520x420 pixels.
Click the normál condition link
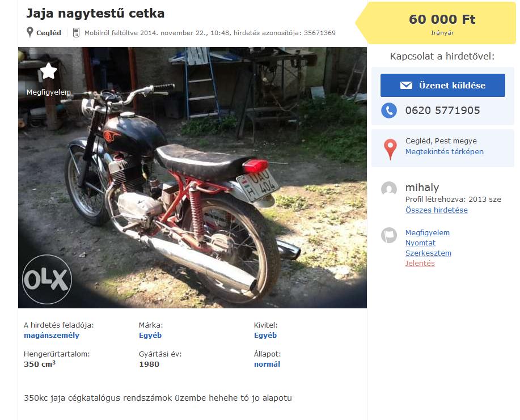point(267,364)
